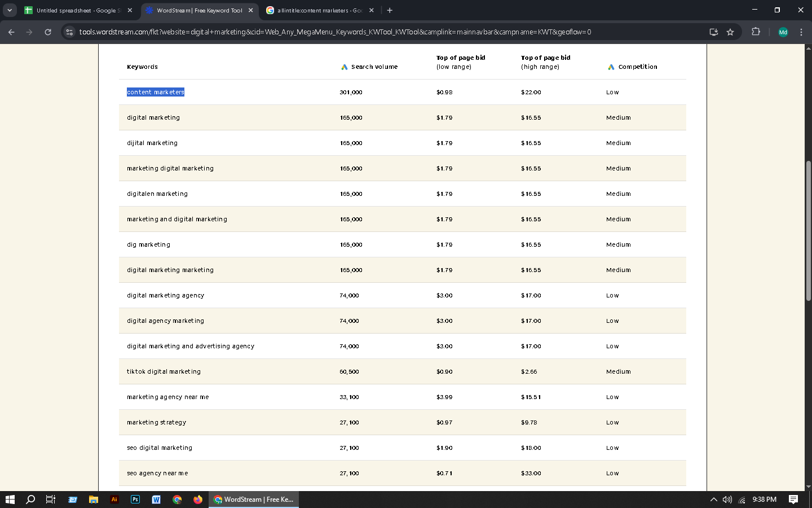Click the Chrome icon on the taskbar
The image size is (812, 508).
(x=177, y=500)
